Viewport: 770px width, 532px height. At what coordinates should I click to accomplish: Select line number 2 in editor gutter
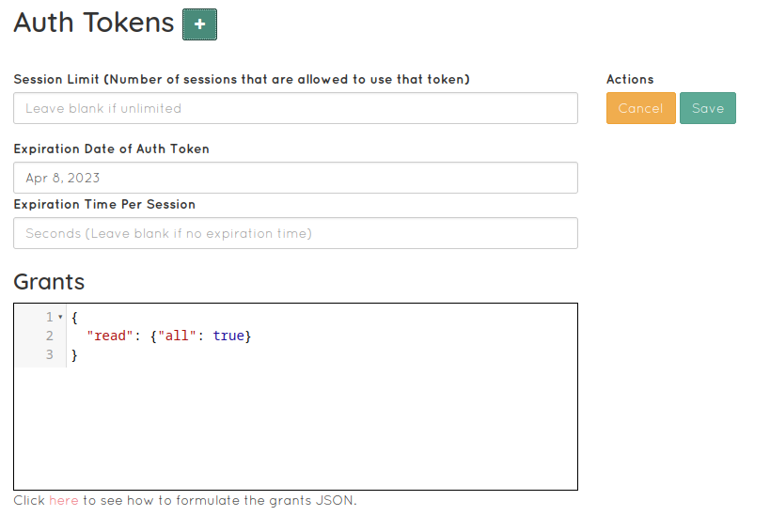tap(50, 336)
